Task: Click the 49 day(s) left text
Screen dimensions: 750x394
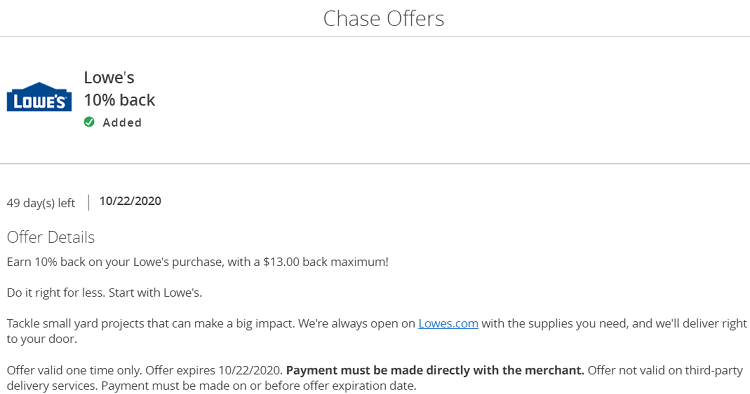Action: (x=41, y=203)
